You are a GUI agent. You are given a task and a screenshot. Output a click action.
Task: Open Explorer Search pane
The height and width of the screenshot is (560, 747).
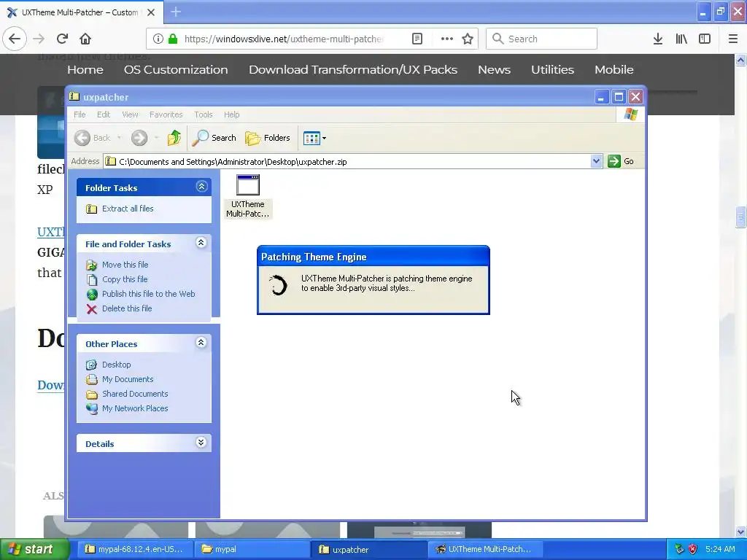click(x=214, y=138)
